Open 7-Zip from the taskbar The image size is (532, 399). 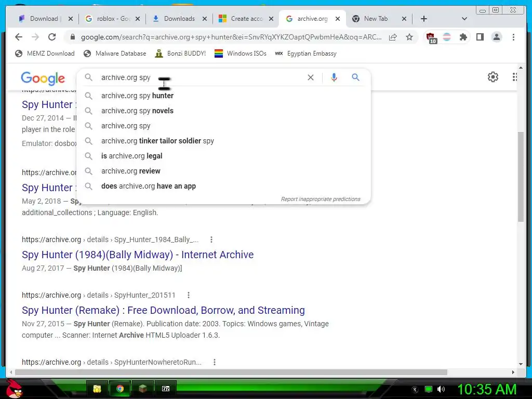point(166,389)
